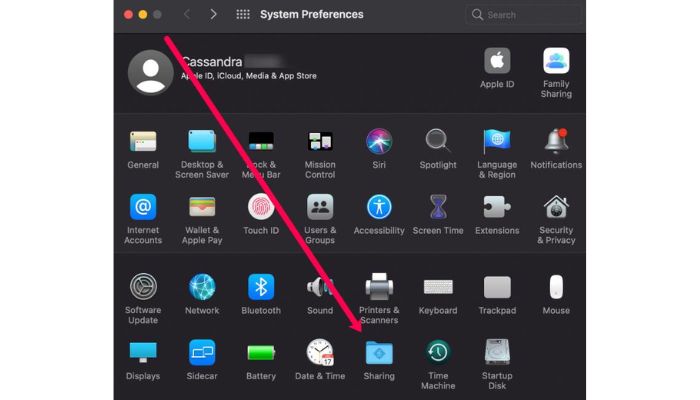The width and height of the screenshot is (700, 400).
Task: Open Extensions preferences
Action: 497,207
